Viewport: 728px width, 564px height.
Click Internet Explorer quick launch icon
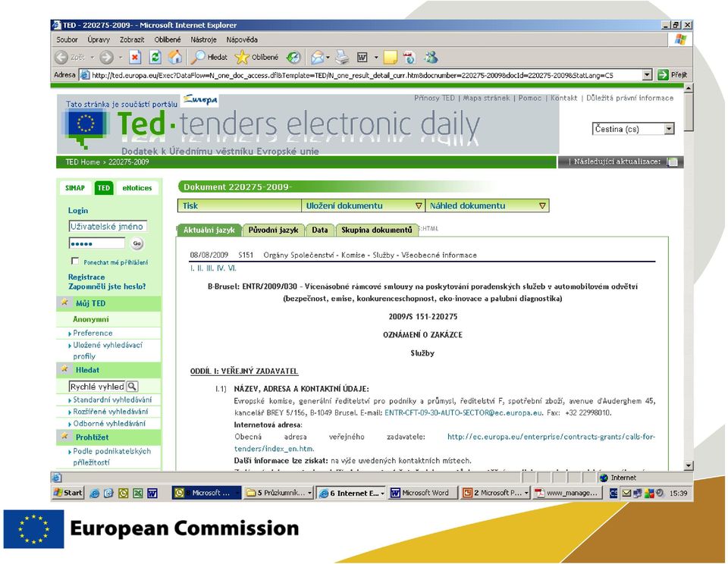point(94,493)
